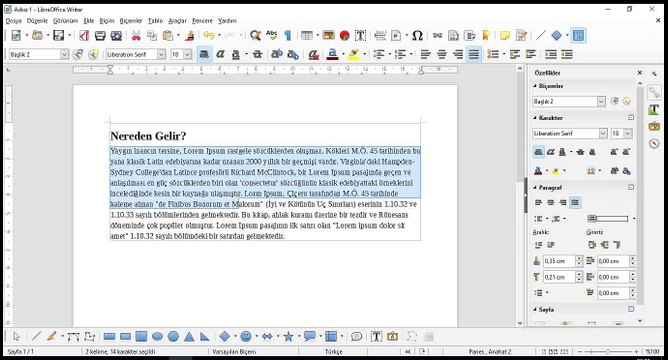Image resolution: width=668 pixels, height=360 pixels.
Task: Insert special character Omega icon
Action: pyautogui.click(x=418, y=35)
